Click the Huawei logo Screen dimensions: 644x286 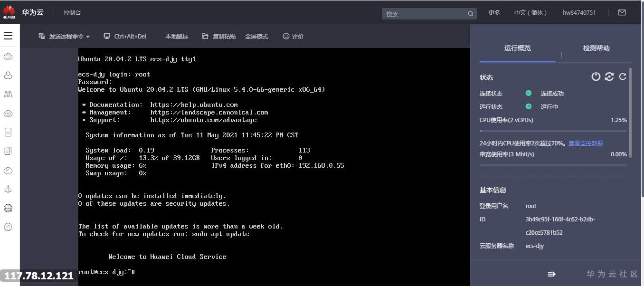9,12
